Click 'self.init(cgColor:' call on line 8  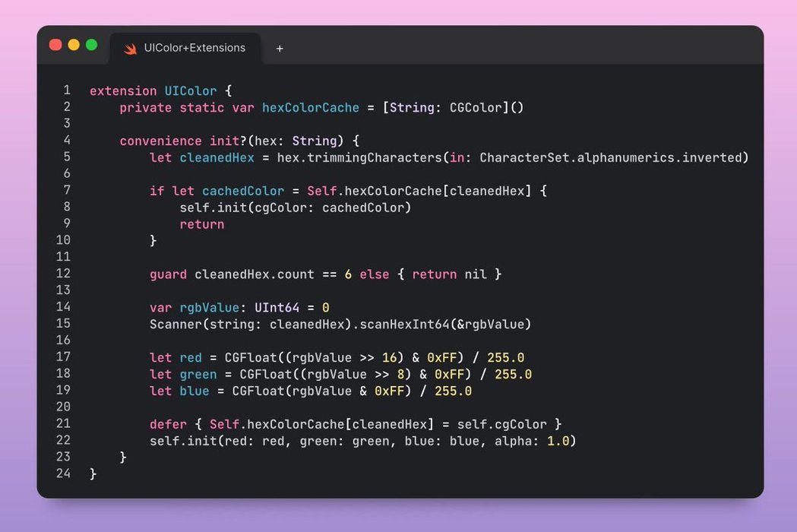pyautogui.click(x=247, y=208)
